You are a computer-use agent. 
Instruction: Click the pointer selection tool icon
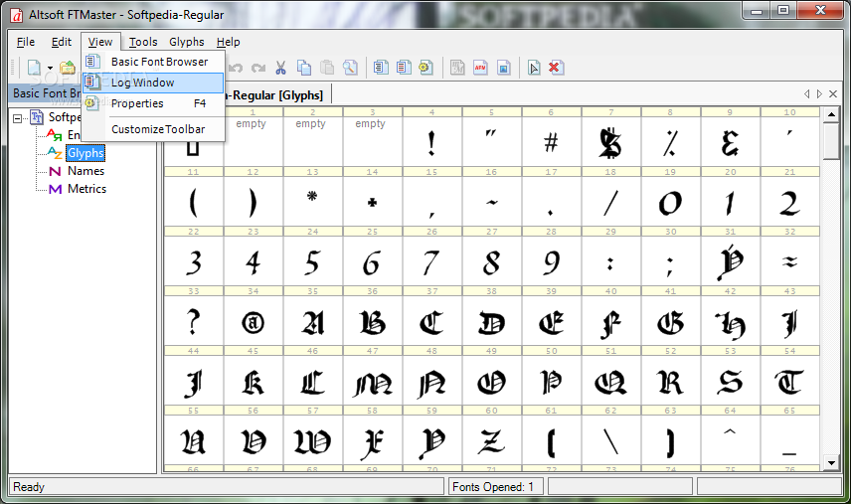coord(534,68)
